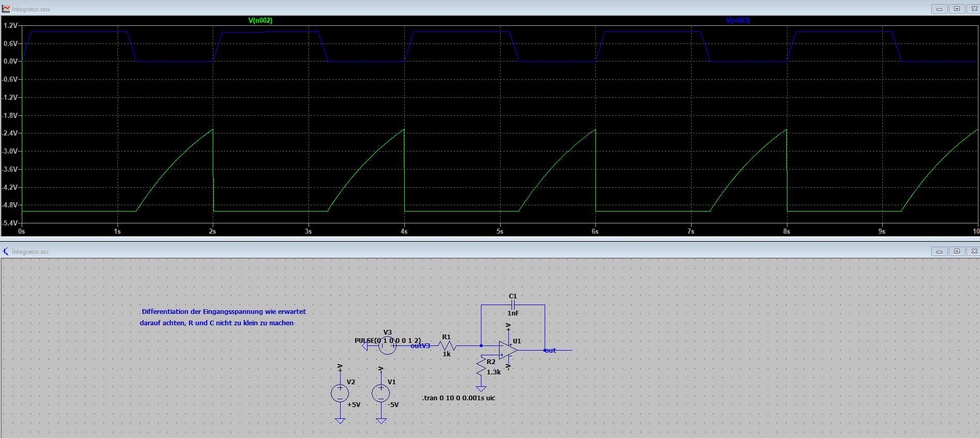980x438 pixels.
Task: Click the ground symbol left of source V3
Action: coord(364,345)
